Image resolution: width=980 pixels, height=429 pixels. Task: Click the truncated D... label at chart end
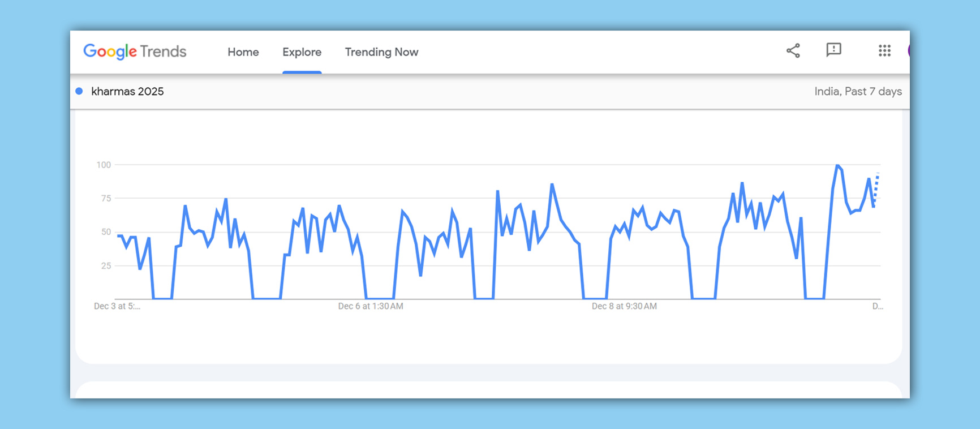click(878, 306)
